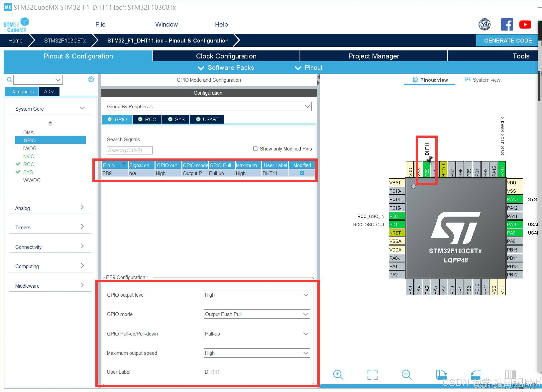Enable Show only Modified Pins checkbox

[255, 148]
